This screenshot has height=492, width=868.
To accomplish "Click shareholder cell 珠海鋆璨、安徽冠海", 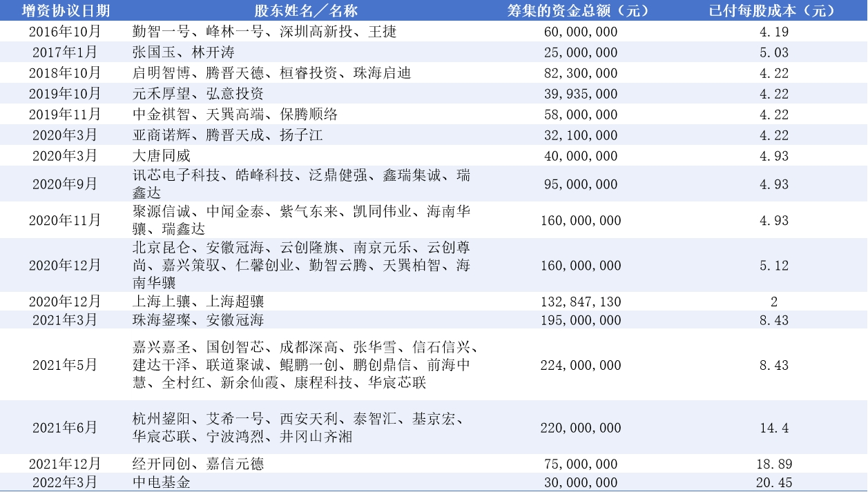I will click(198, 320).
